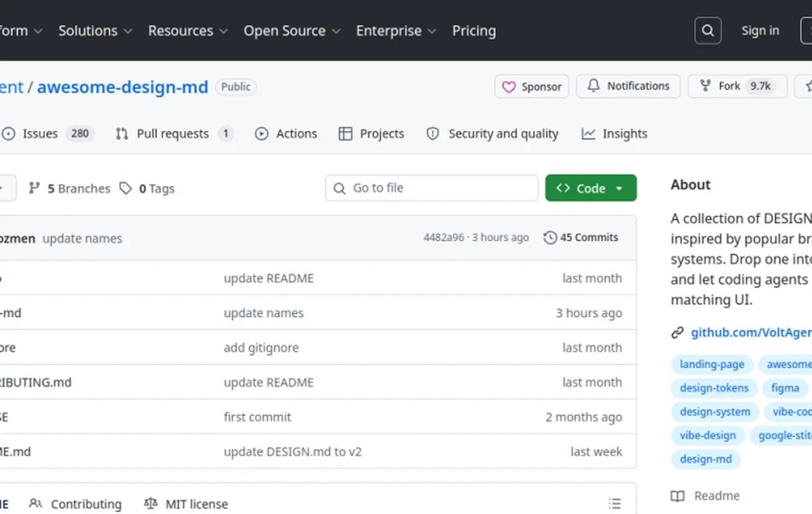812x514 pixels.
Task: View the 5 Branches link
Action: (x=69, y=189)
